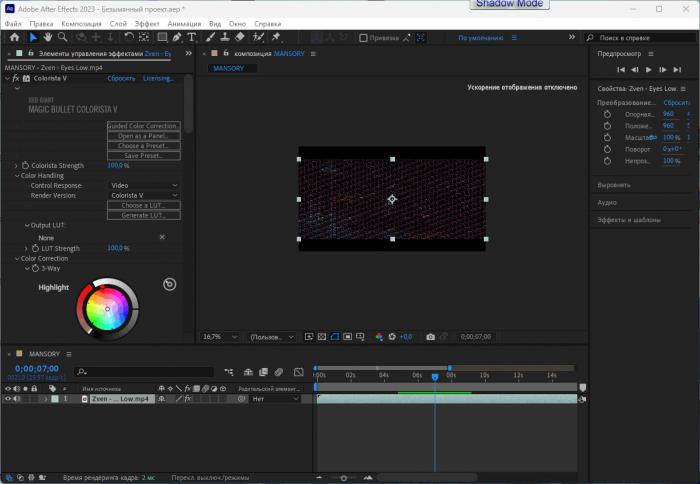The image size is (700, 484).
Task: Collapse the Color Handling section
Action: click(16, 176)
